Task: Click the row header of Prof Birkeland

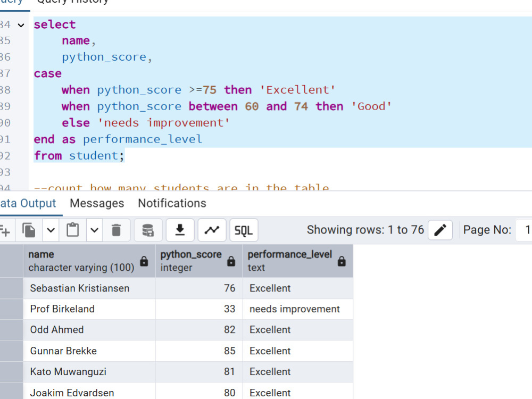Action: [x=11, y=309]
